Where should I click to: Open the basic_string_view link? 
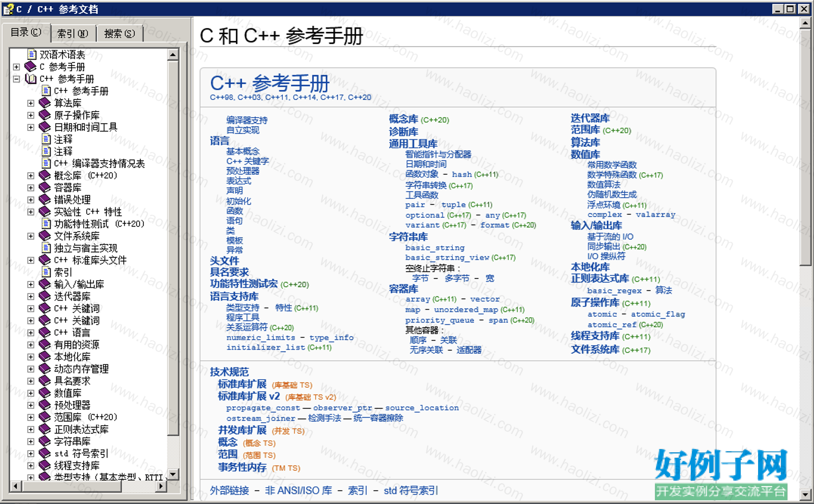coord(448,258)
